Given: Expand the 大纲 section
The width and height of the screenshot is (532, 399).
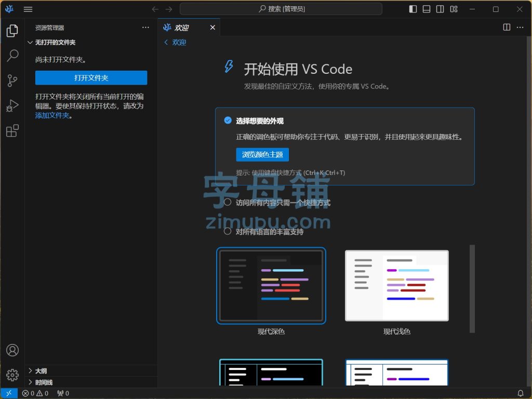Looking at the screenshot, I should pyautogui.click(x=91, y=371).
